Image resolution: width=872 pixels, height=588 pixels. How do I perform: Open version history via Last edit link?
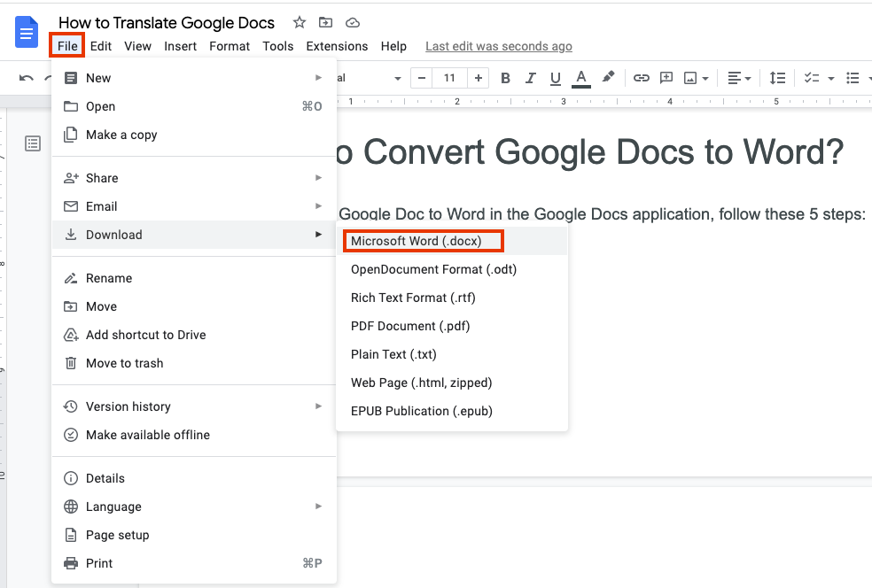tap(498, 46)
